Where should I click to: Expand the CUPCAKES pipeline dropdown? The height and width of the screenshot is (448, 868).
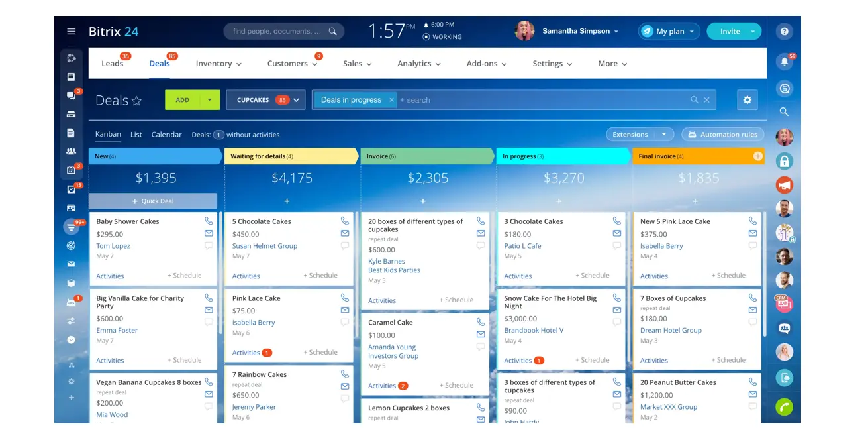(x=297, y=100)
